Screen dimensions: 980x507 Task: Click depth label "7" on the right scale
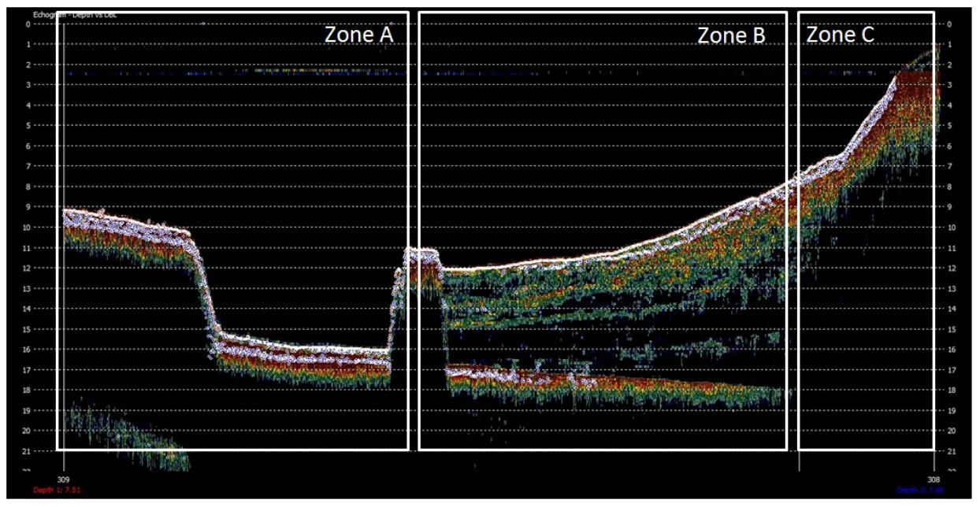(949, 166)
